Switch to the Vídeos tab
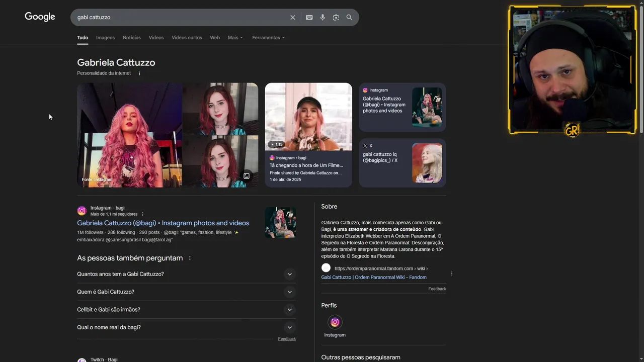 pyautogui.click(x=156, y=38)
